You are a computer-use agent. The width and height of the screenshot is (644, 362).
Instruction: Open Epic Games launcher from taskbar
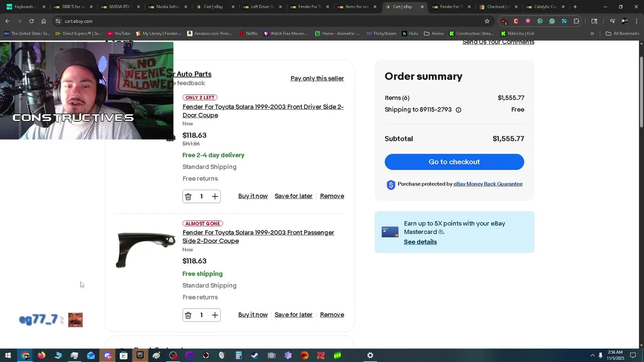coord(140,355)
